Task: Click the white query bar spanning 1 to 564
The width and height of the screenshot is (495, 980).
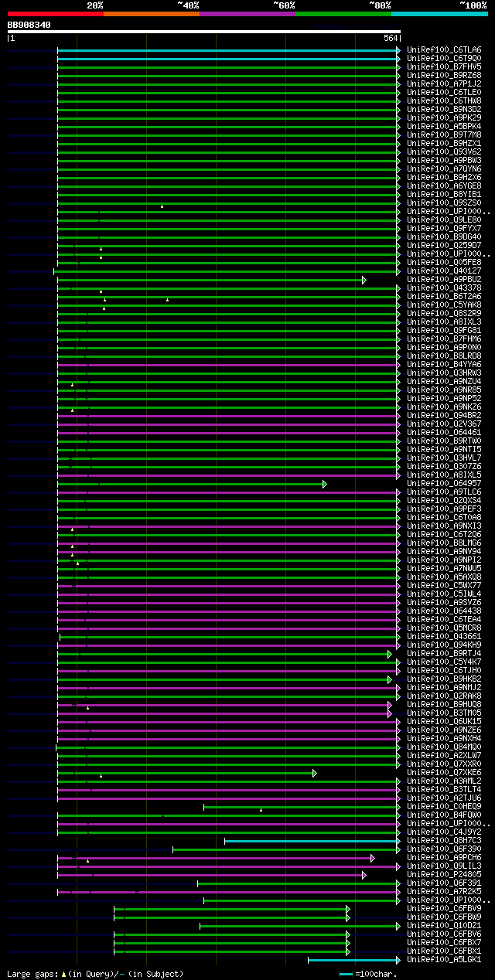Action: tap(204, 32)
